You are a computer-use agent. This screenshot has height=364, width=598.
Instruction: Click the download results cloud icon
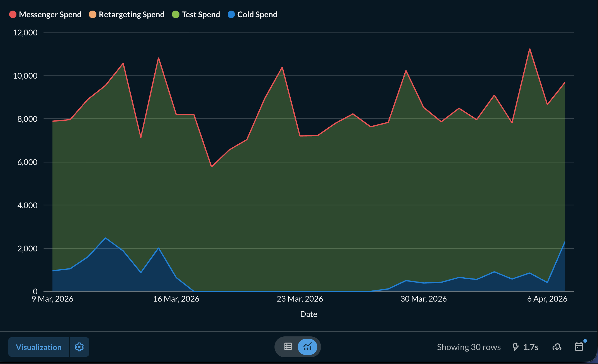[557, 347]
